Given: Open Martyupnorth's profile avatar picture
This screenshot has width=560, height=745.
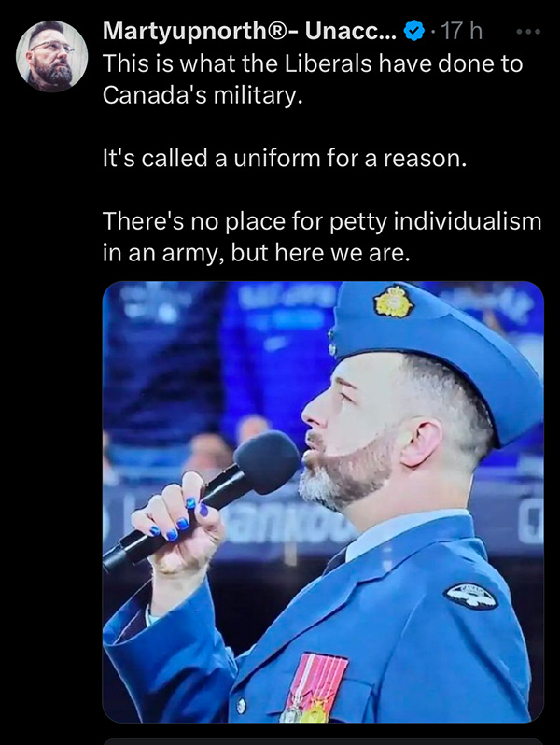Looking at the screenshot, I should point(51,56).
